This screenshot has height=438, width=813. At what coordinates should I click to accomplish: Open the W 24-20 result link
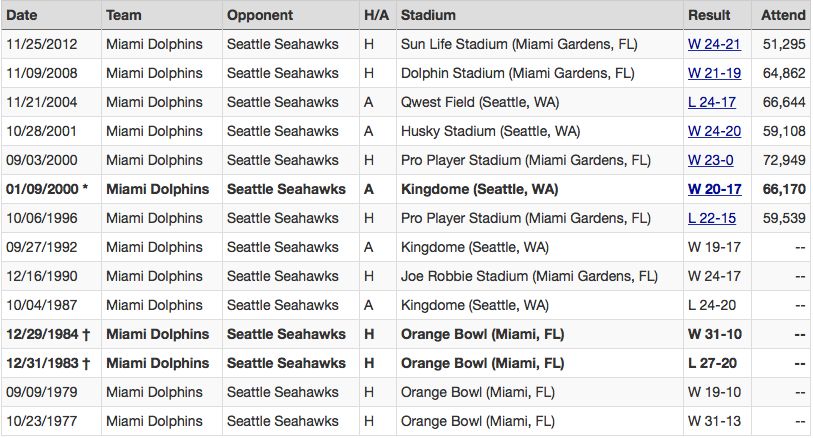pos(714,131)
